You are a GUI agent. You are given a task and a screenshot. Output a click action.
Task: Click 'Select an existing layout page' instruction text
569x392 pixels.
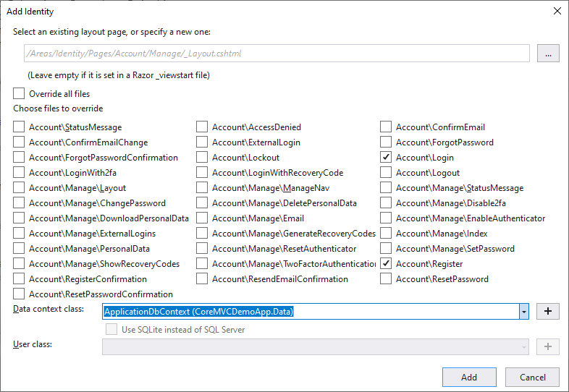point(111,32)
